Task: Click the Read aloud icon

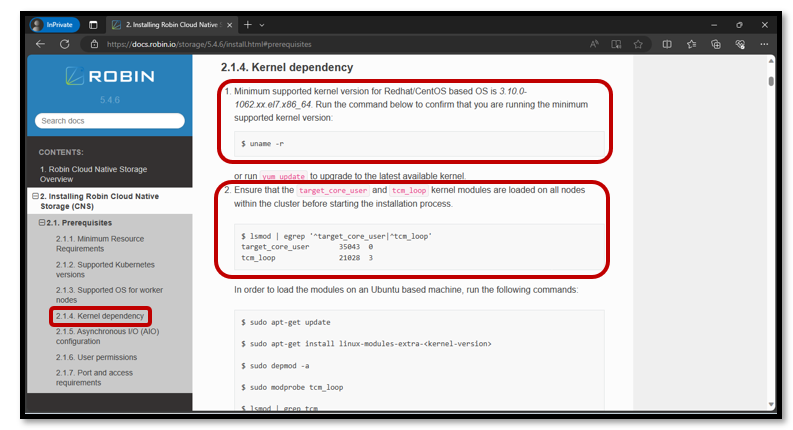Action: coord(594,44)
